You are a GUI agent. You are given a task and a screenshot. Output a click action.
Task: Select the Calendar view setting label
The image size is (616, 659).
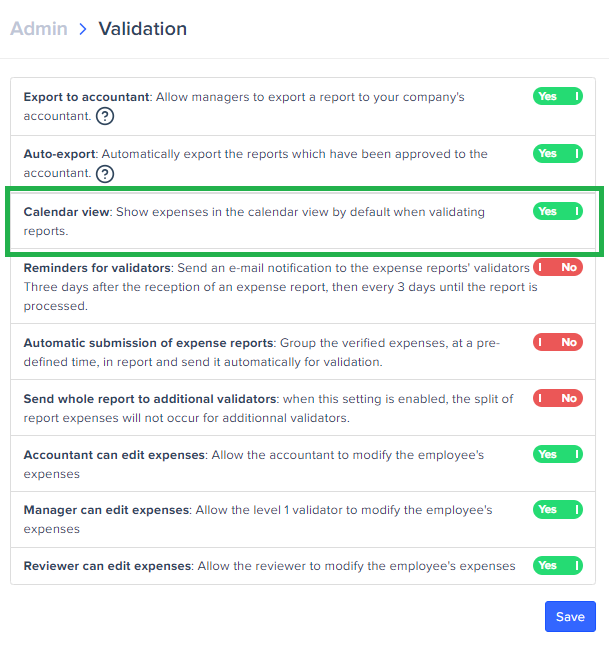pyautogui.click(x=67, y=212)
